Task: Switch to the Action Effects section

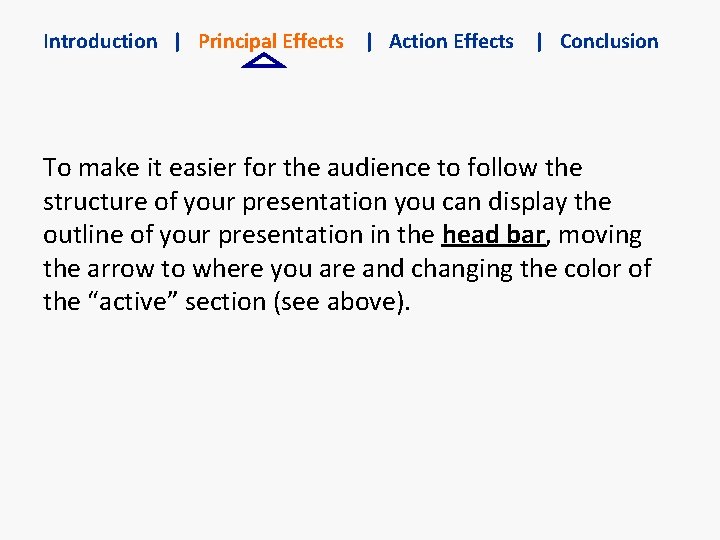Action: point(451,42)
